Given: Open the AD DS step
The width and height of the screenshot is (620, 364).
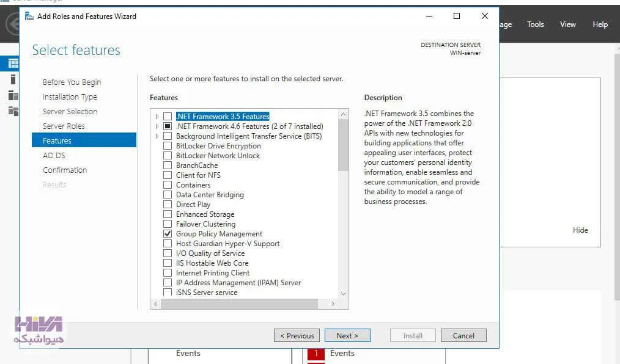Looking at the screenshot, I should 54,156.
